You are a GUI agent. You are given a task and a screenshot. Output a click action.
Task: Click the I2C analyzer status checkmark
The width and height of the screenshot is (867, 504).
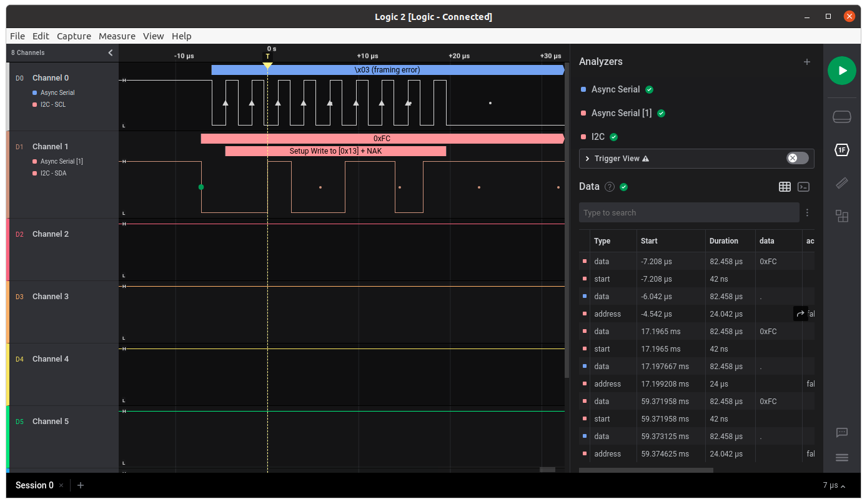613,137
